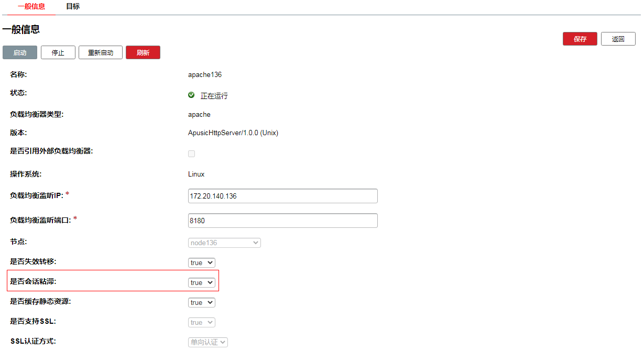The width and height of the screenshot is (644, 351).
Task: Click the 返回 button
Action: (x=618, y=39)
